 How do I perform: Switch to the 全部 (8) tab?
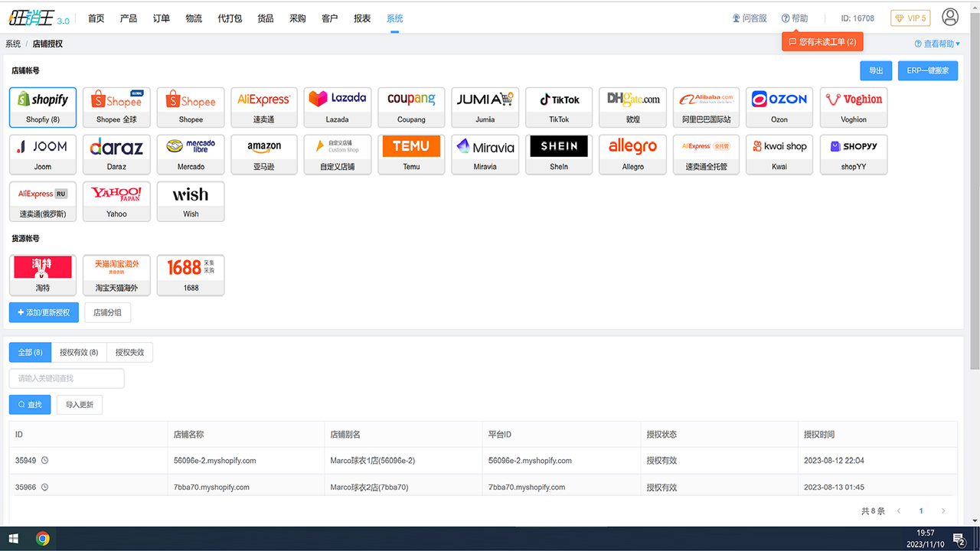(x=31, y=352)
